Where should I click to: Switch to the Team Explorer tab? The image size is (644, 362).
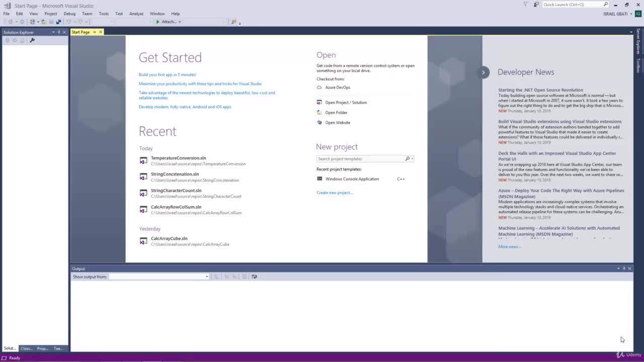tap(58, 348)
